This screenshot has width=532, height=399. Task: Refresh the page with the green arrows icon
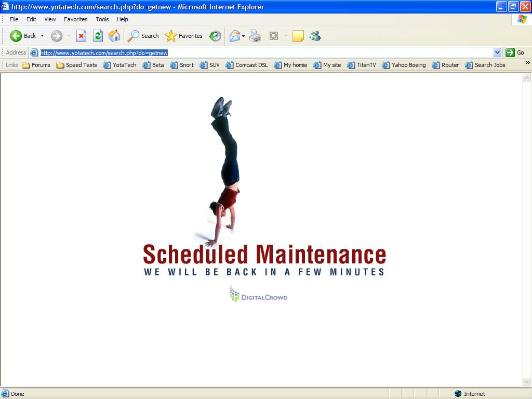coord(98,36)
